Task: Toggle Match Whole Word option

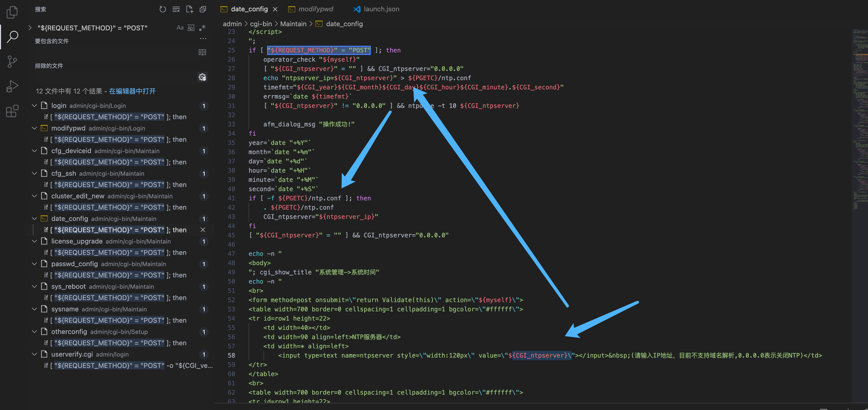Action: pos(191,28)
